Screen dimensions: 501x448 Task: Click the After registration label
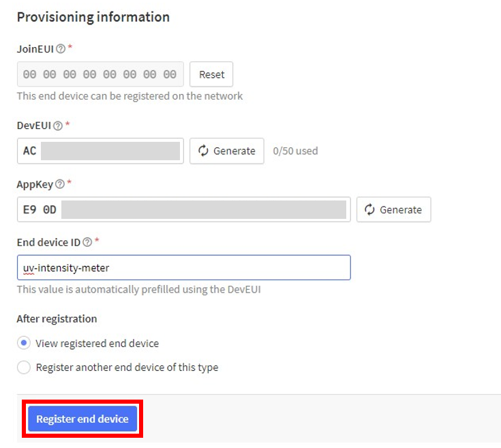[57, 319]
